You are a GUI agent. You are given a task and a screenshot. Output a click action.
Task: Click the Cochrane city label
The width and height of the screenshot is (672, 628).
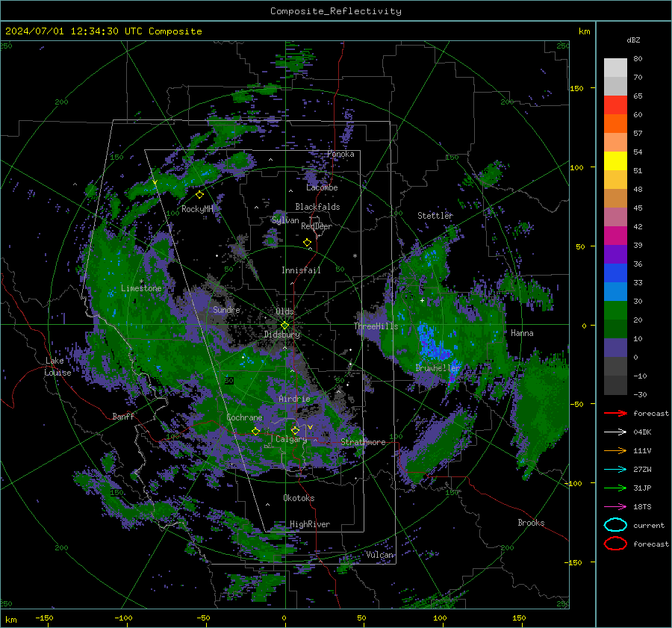(244, 417)
